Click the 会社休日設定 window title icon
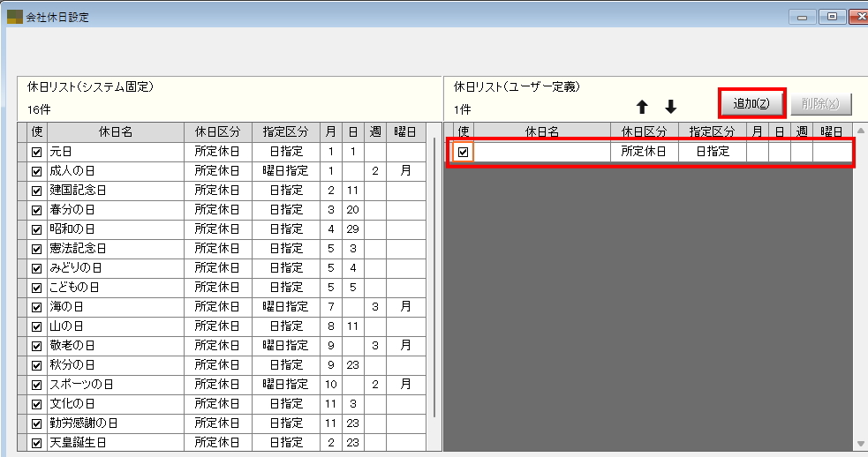The height and width of the screenshot is (457, 868). [x=14, y=17]
